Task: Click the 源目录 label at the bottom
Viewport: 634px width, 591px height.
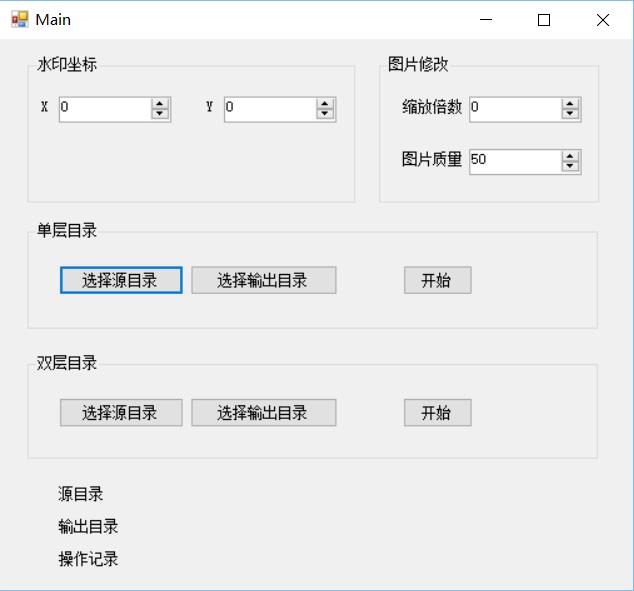Action: point(80,494)
